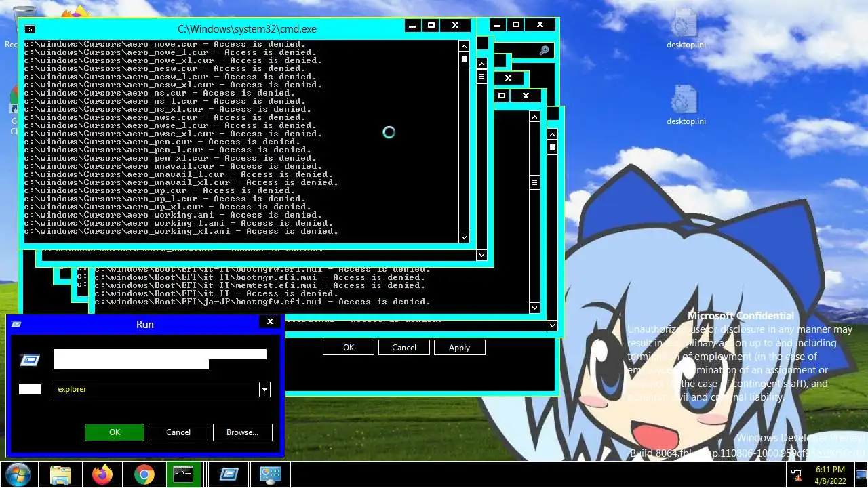This screenshot has height=488, width=868.
Task: Open the clock showing 6:11 PM
Action: pyautogui.click(x=830, y=474)
